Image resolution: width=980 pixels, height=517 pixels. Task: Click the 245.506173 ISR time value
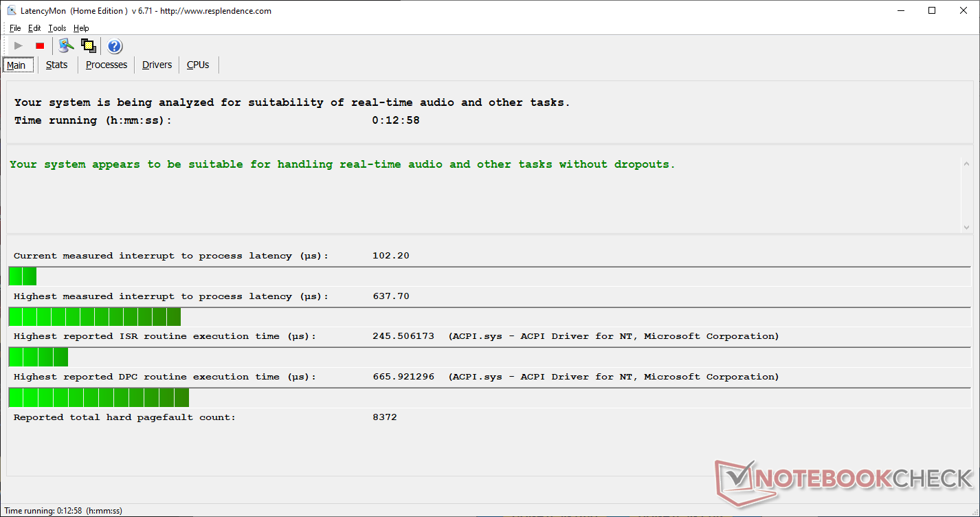tap(403, 336)
